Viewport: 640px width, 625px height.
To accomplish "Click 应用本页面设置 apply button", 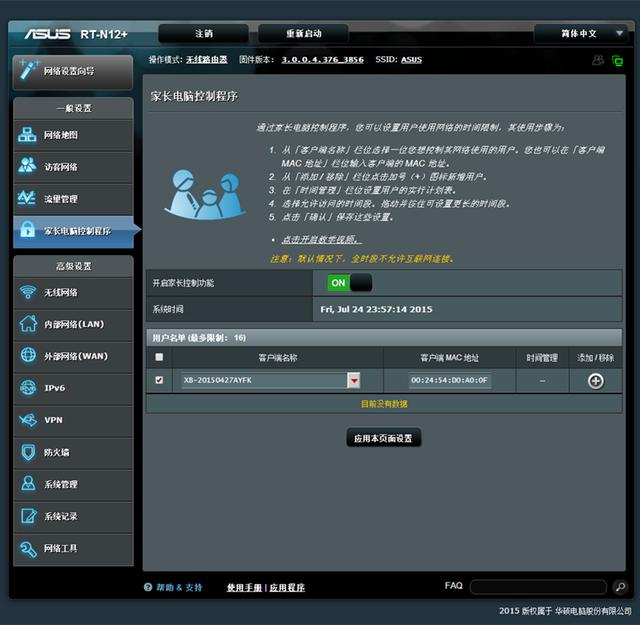I will click(383, 438).
